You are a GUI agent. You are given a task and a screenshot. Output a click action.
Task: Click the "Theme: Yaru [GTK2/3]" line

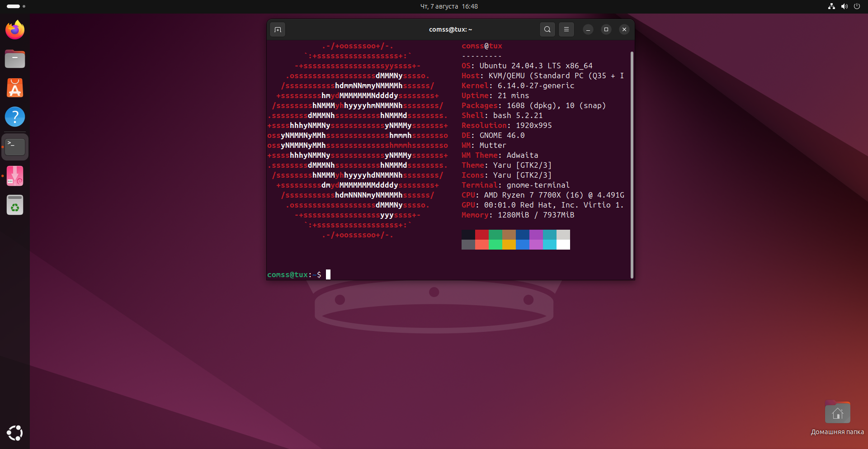(x=507, y=165)
